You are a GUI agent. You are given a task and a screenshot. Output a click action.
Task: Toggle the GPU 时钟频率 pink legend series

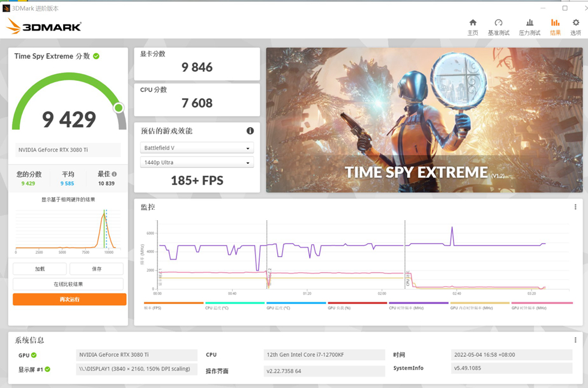542,306
